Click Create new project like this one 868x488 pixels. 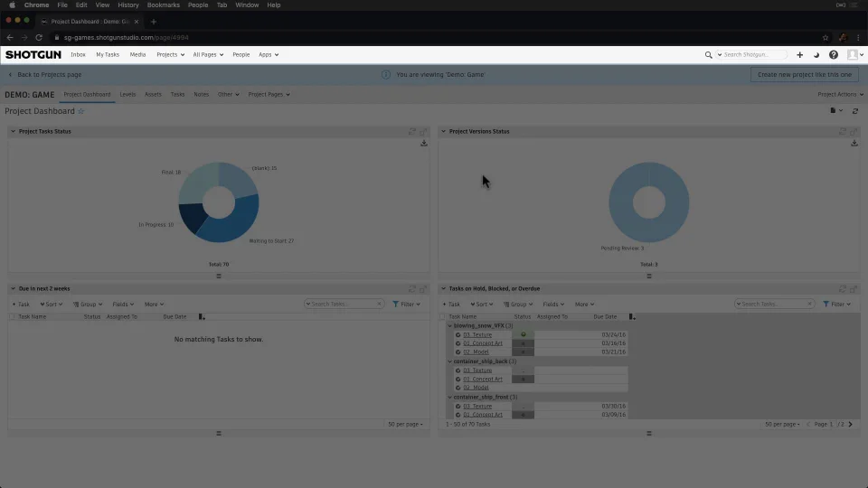pos(805,75)
